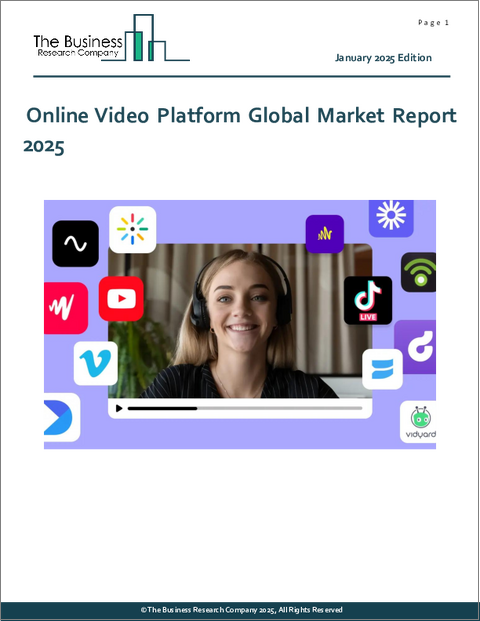Click the colorful sunburst Kaltura icon
The image size is (480, 621).
coord(132,229)
